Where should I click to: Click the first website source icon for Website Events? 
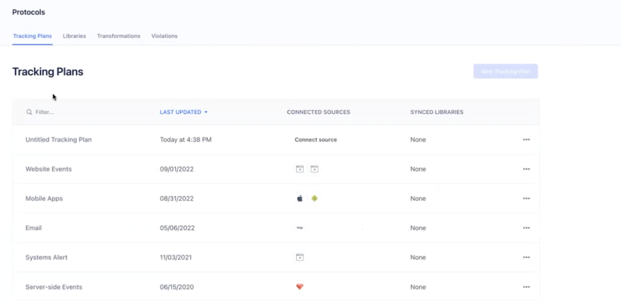300,169
